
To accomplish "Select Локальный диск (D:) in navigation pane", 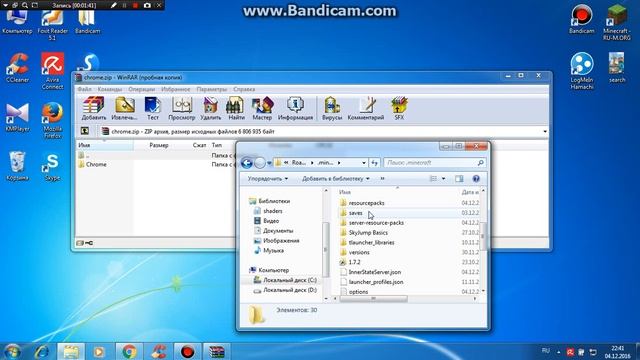I will 285,290.
